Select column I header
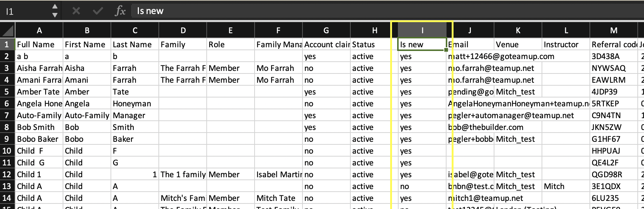Viewport: 644px width, 209px height. [422, 30]
